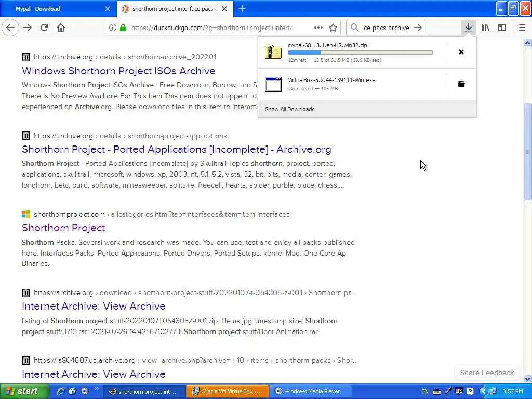Close the Mypal - Download tab
This screenshot has height=399, width=532.
(108, 9)
